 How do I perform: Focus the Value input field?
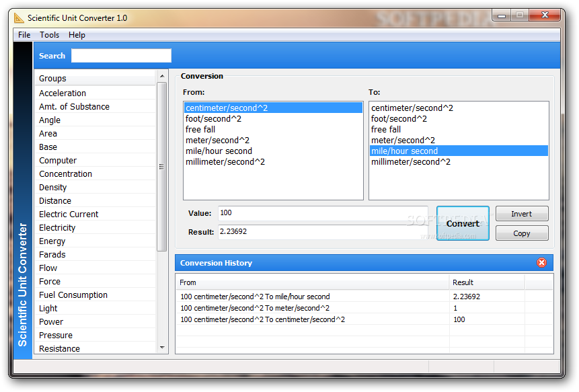[323, 213]
